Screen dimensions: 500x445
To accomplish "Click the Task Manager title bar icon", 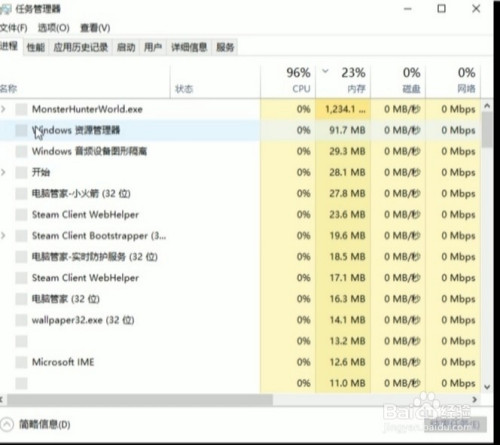I will pos(5,9).
